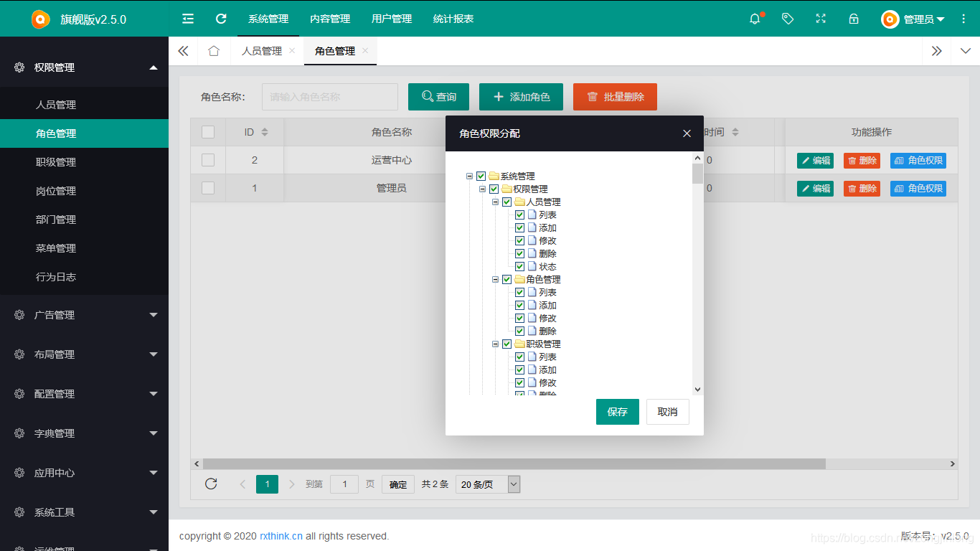
Task: Click the lock screen icon
Action: coord(854,19)
